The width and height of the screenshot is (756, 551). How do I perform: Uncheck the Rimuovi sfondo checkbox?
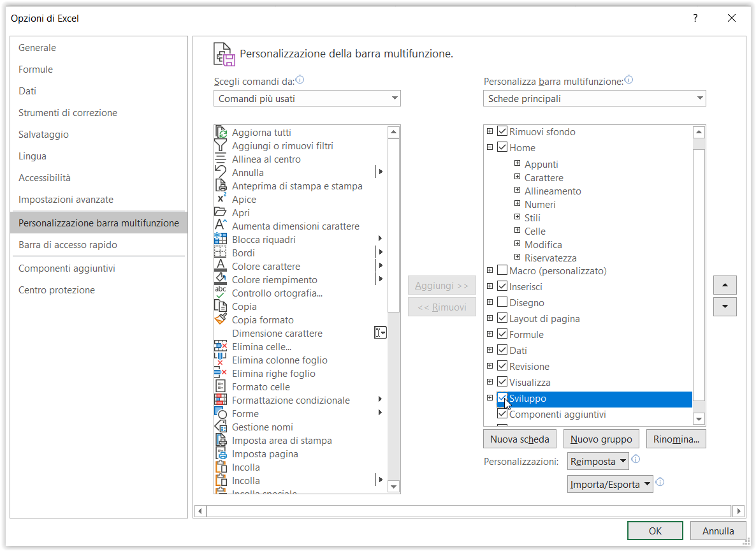[502, 131]
